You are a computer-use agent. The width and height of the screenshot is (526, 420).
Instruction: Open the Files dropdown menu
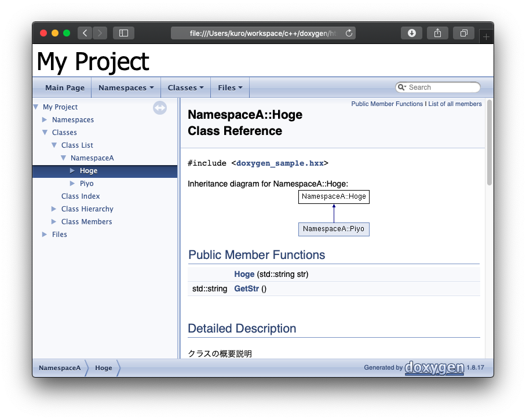pyautogui.click(x=230, y=87)
